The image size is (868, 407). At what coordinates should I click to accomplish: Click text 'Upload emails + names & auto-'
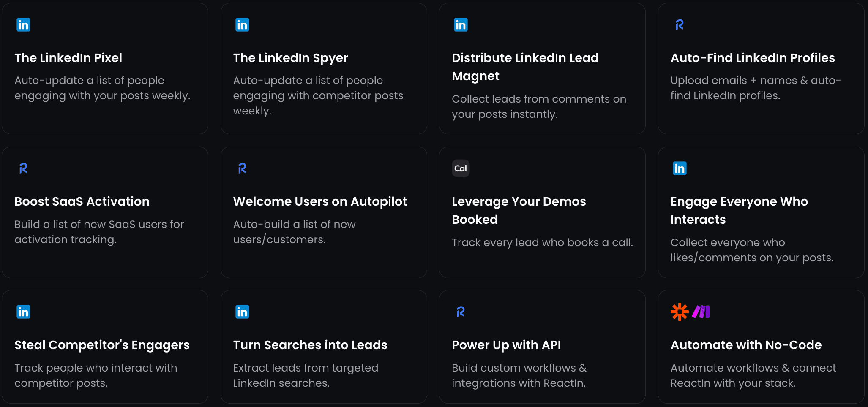coord(756,81)
